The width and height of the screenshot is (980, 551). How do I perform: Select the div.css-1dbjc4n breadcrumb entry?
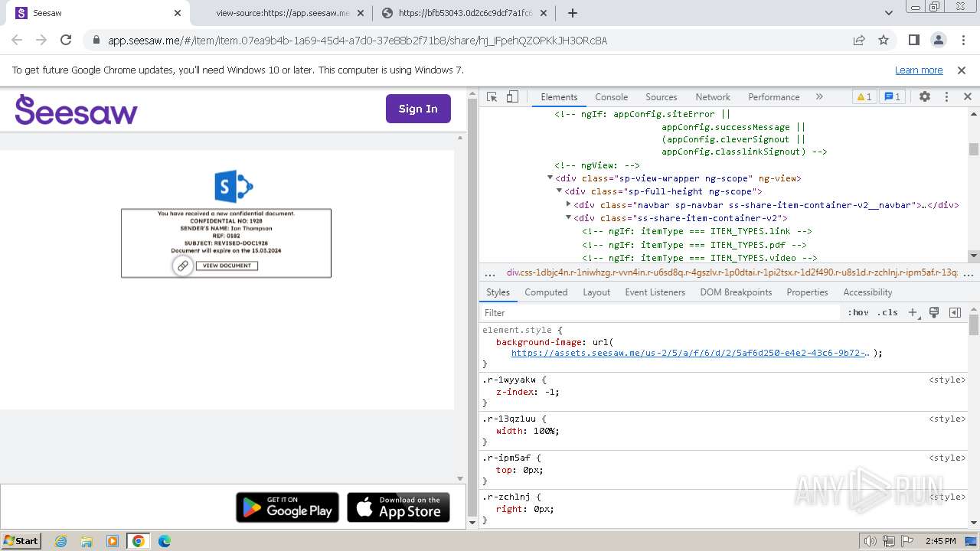pos(732,272)
